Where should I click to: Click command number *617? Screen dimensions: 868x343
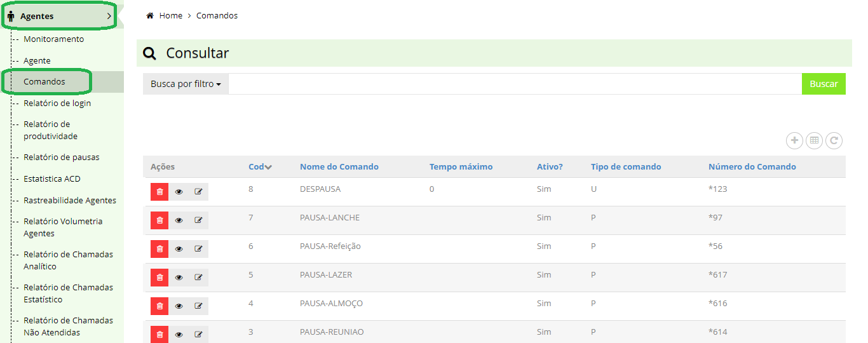click(x=718, y=274)
